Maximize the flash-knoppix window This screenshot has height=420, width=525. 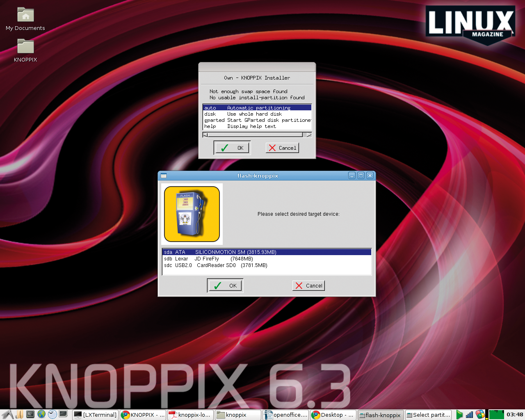point(361,176)
